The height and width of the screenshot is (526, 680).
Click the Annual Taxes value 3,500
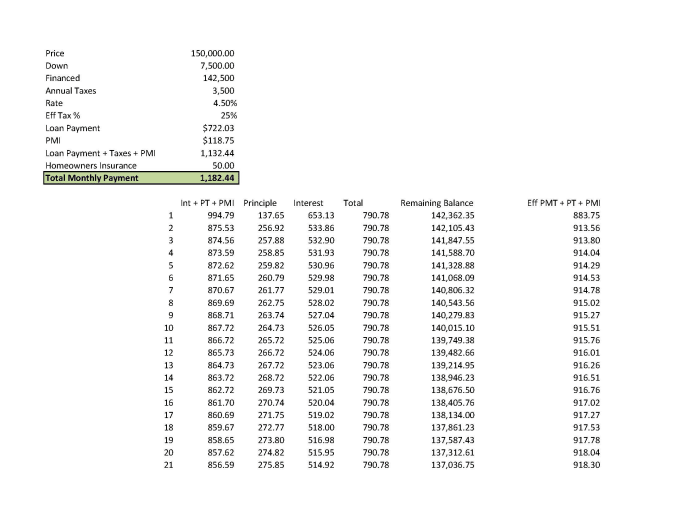(x=223, y=91)
